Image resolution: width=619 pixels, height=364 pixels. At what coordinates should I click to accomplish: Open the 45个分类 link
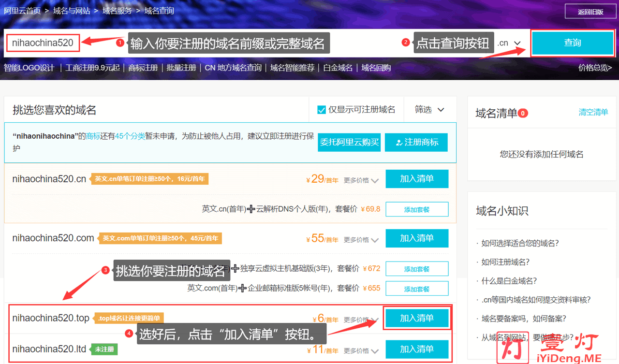130,136
